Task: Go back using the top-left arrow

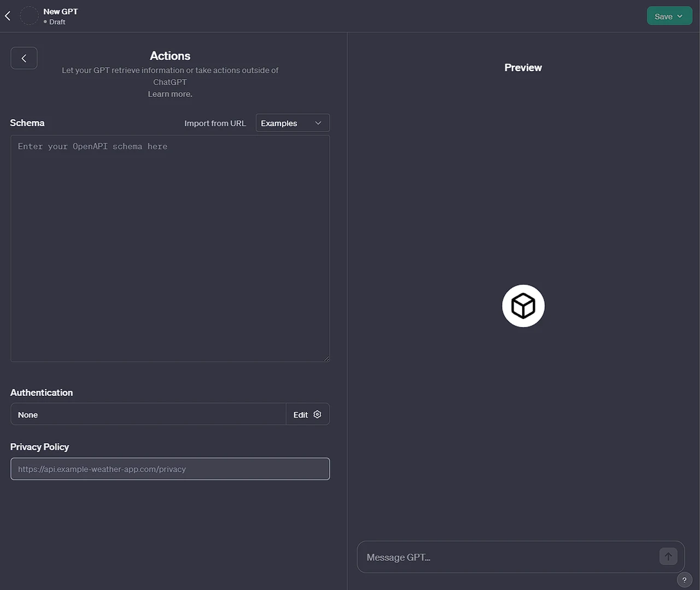Action: pos(8,16)
